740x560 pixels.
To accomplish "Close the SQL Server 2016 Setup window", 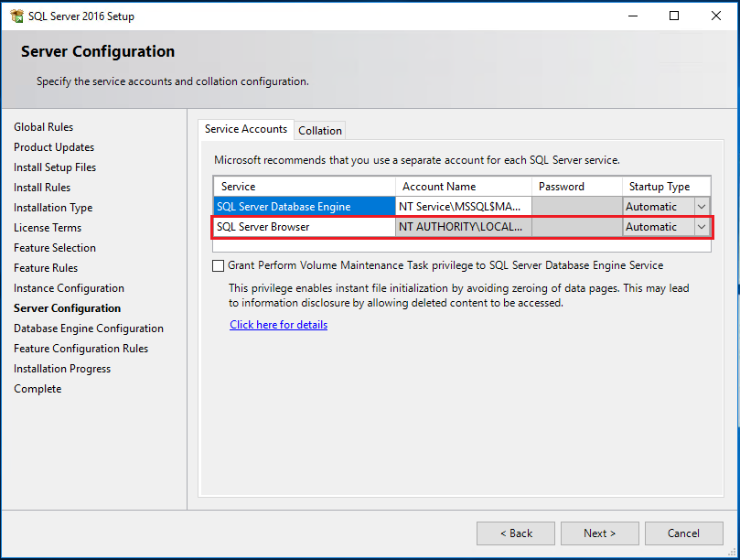I will 716,16.
